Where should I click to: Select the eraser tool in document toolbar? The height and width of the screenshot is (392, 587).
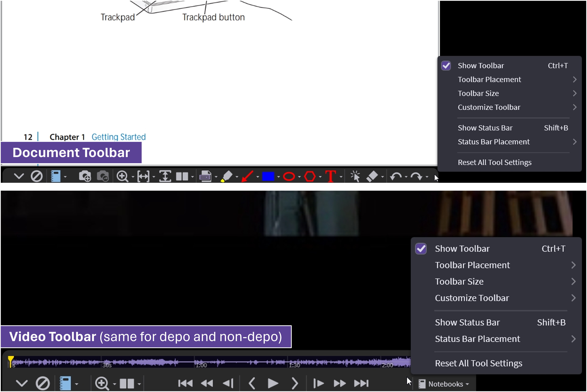(x=372, y=176)
